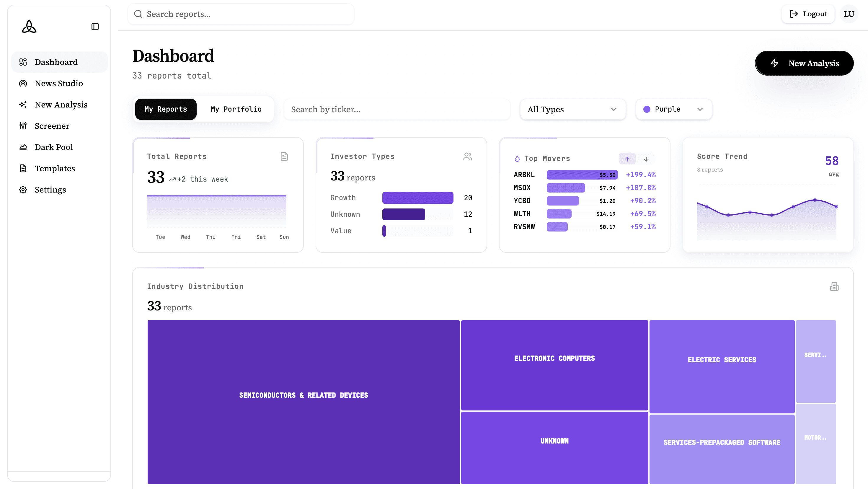Viewport: 868px width, 489px height.
Task: Open New Analysis in sidebar menu
Action: (x=61, y=105)
